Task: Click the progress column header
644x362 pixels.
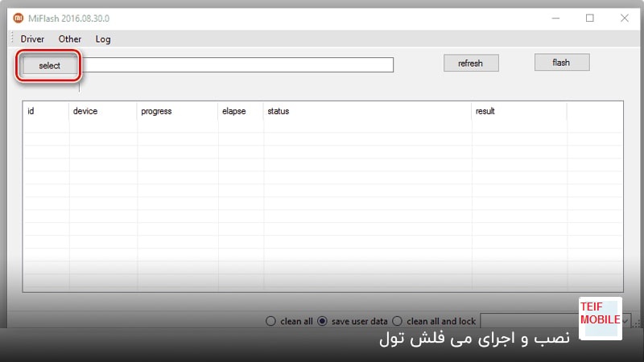Action: point(177,111)
